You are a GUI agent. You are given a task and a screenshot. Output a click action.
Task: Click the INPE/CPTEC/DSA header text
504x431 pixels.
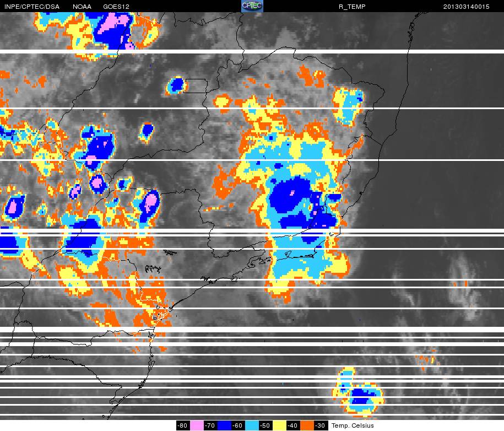pyautogui.click(x=32, y=7)
